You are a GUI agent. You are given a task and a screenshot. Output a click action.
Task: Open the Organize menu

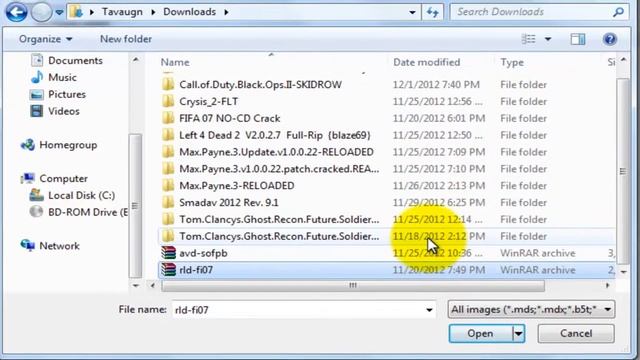[x=45, y=39]
